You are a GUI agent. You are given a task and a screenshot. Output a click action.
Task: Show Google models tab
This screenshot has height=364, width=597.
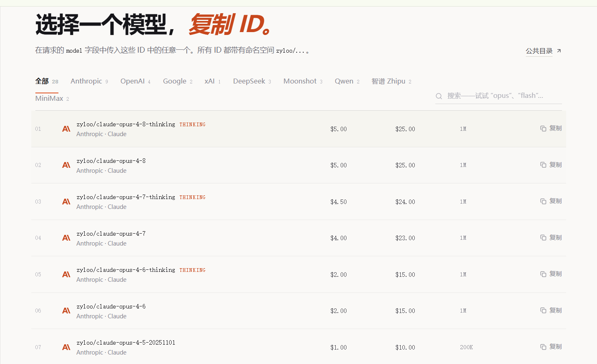[178, 81]
